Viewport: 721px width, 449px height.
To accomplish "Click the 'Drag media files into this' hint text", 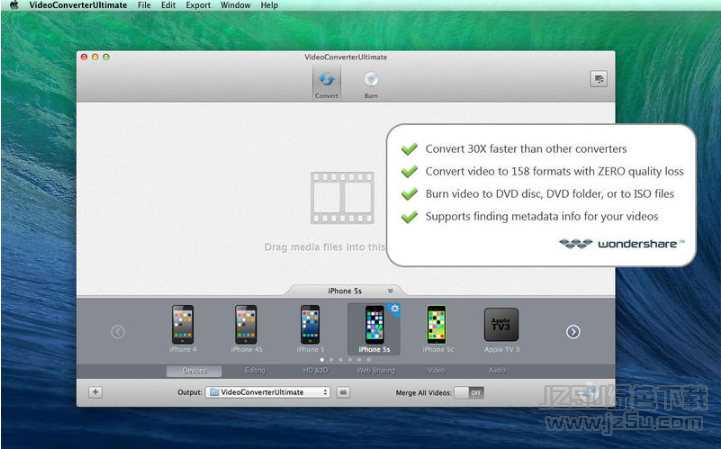I will (x=325, y=247).
